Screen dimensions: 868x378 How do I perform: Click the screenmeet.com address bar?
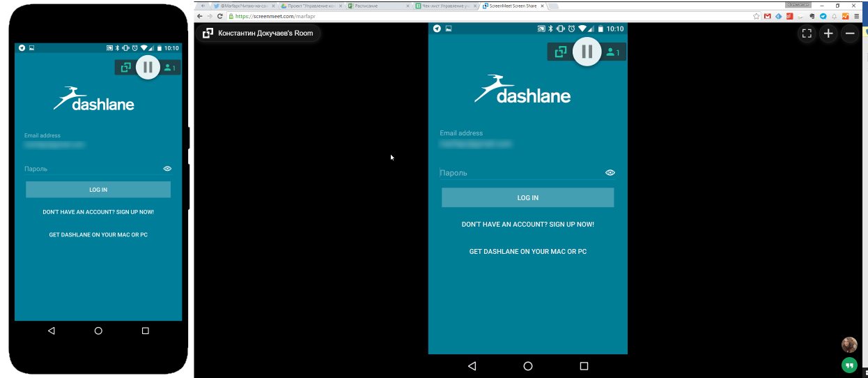click(488, 16)
